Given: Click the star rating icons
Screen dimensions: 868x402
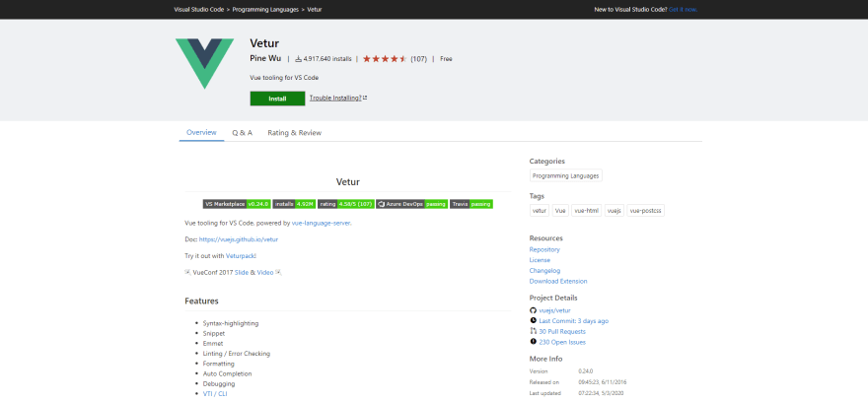Looking at the screenshot, I should 385,58.
